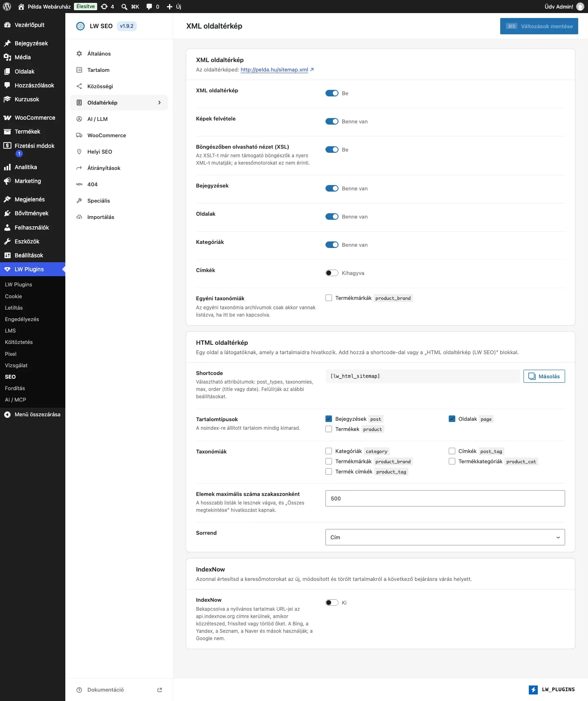Click the Másolás shortcode button
The image size is (588, 701).
click(x=544, y=376)
